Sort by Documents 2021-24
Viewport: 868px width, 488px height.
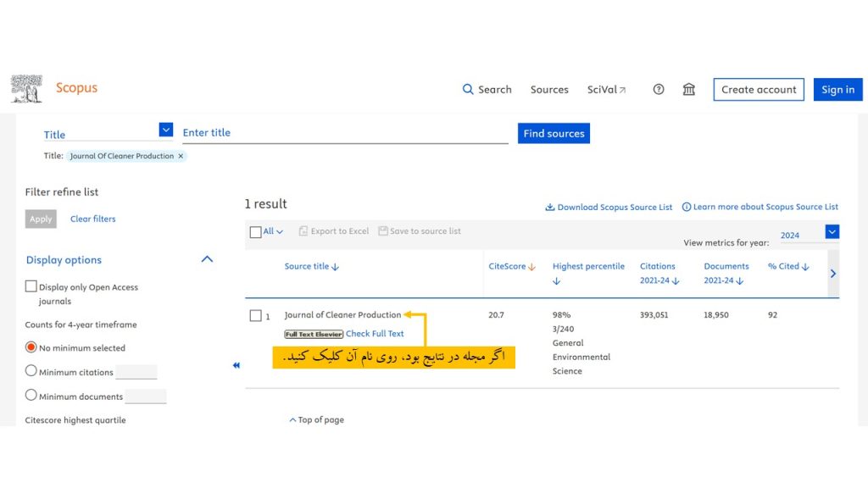click(726, 274)
